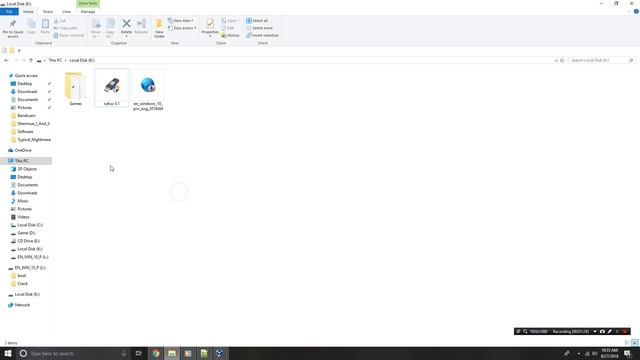Image resolution: width=640 pixels, height=360 pixels.
Task: Open Chrome from the taskbar
Action: point(156,353)
